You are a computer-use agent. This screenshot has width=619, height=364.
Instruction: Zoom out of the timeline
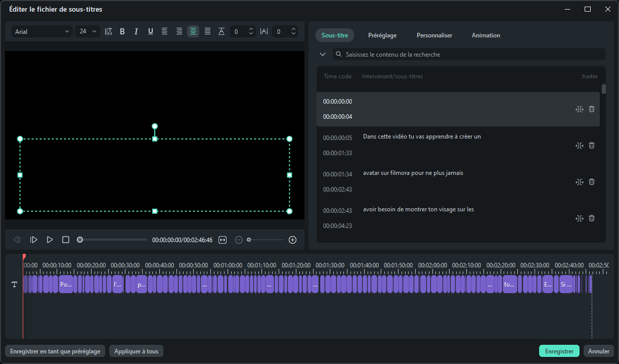coord(239,240)
